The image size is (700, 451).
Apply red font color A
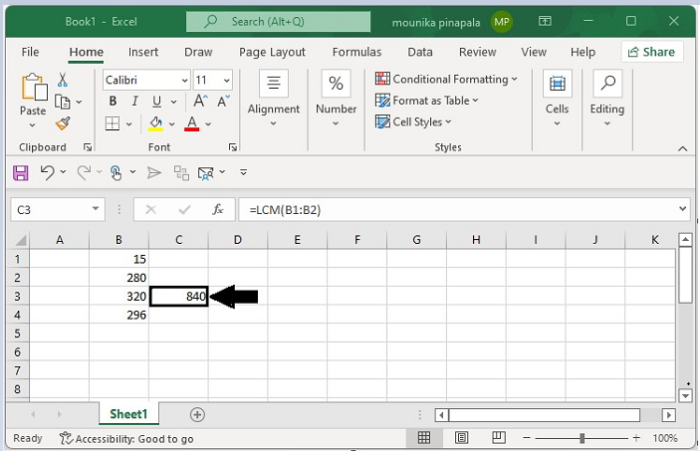point(192,123)
